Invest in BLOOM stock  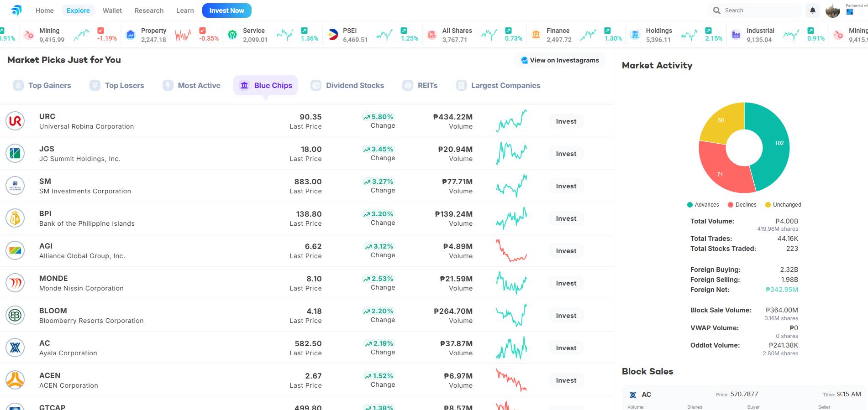pos(566,316)
